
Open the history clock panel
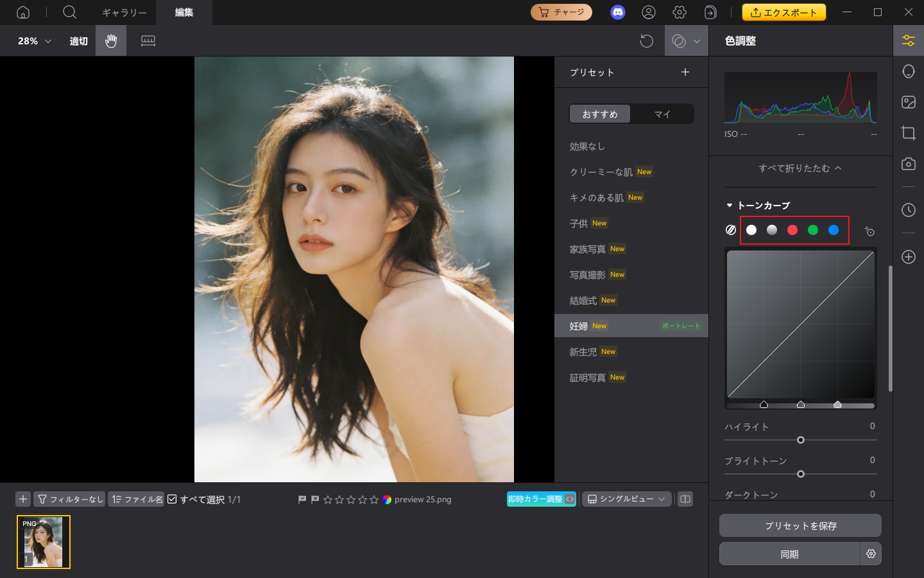909,210
